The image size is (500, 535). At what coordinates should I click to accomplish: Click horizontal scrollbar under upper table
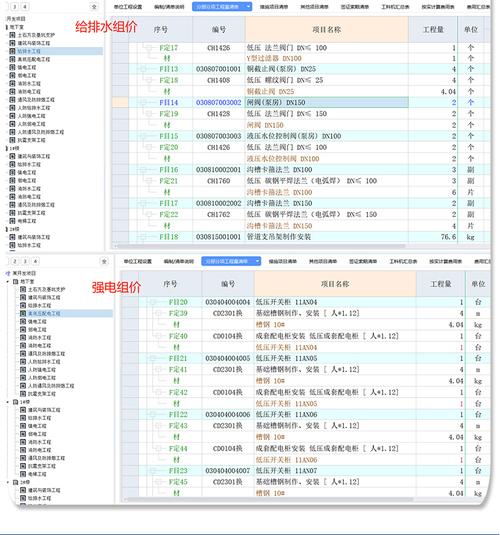tap(261, 246)
